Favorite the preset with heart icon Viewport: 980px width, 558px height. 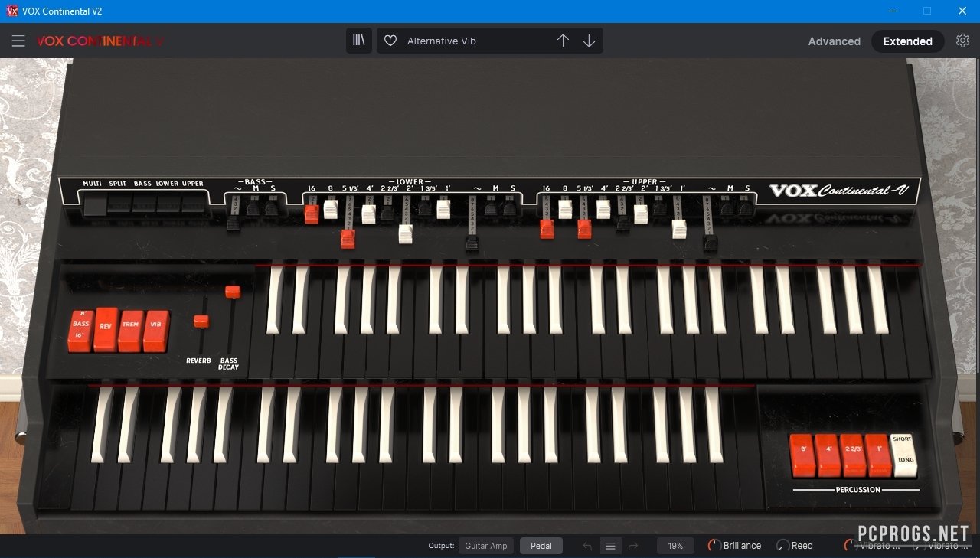pos(390,41)
